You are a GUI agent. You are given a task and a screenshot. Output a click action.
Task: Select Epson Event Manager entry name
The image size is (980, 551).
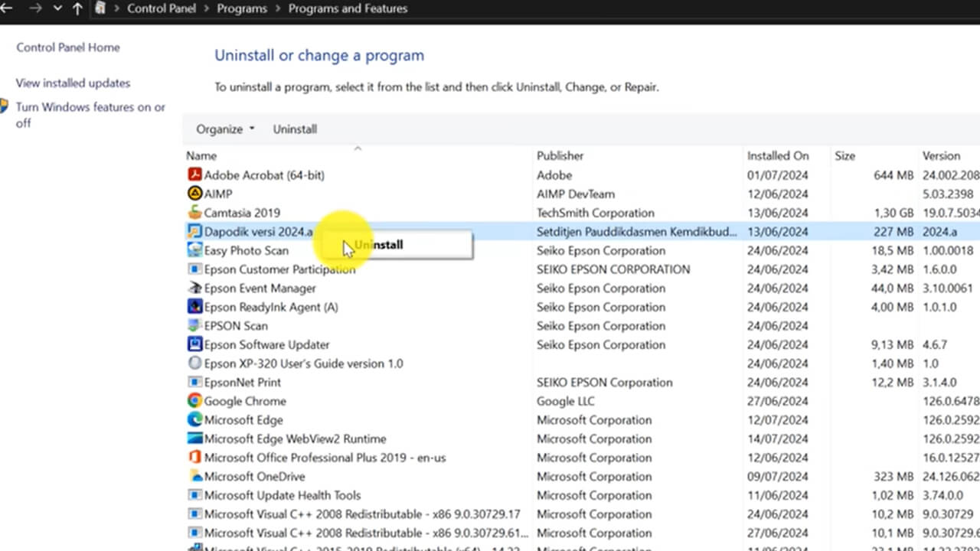coord(260,289)
